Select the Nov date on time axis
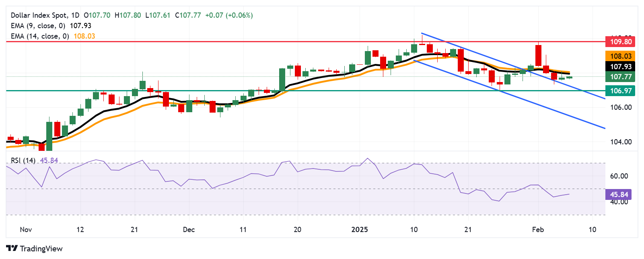644x259 pixels. tap(26, 230)
